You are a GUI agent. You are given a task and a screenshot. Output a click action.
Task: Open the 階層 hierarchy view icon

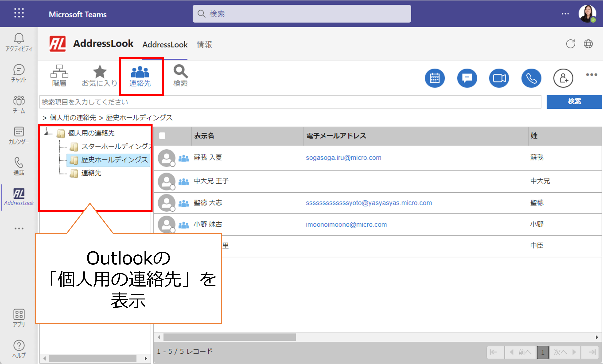coord(59,75)
